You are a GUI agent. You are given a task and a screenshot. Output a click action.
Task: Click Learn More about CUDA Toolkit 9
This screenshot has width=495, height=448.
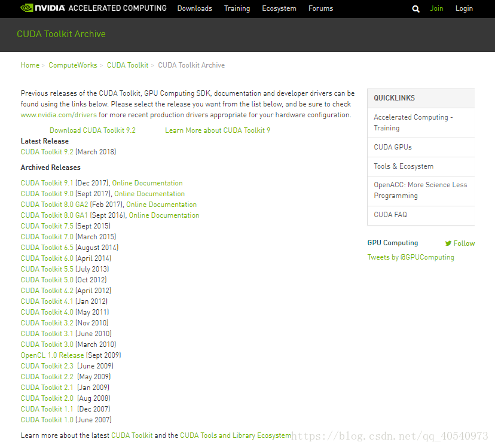(218, 130)
